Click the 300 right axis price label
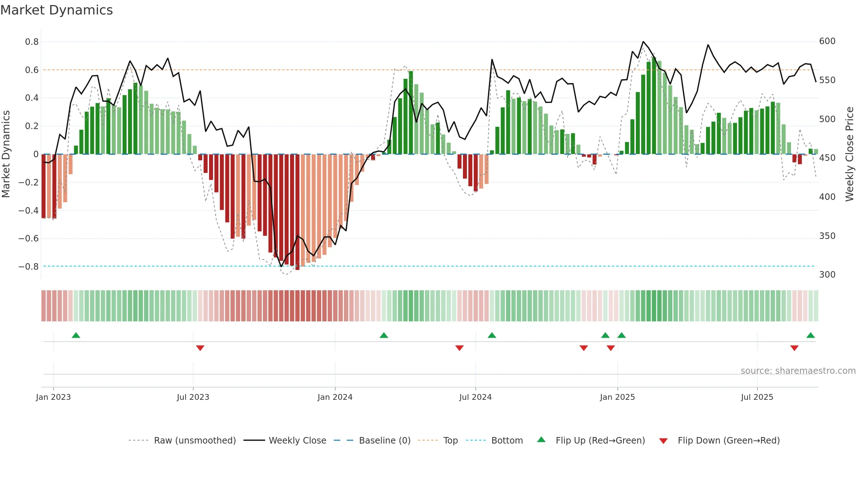 (x=827, y=275)
